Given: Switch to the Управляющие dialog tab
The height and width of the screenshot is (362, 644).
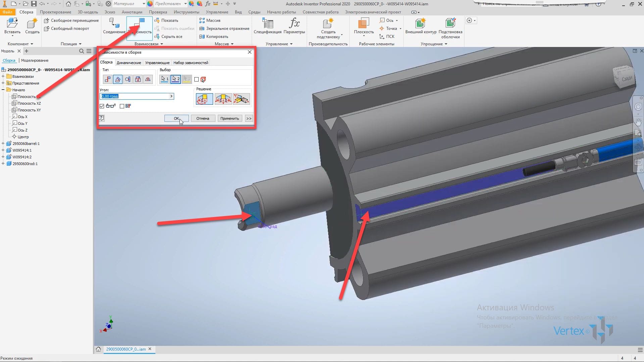Looking at the screenshot, I should [157, 63].
